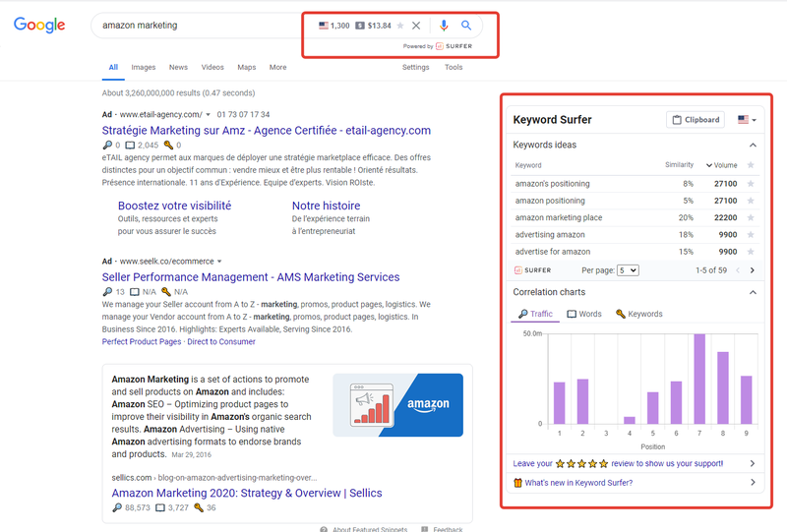Open Boostez votre visibilité sitelink
The height and width of the screenshot is (532, 787).
(175, 206)
